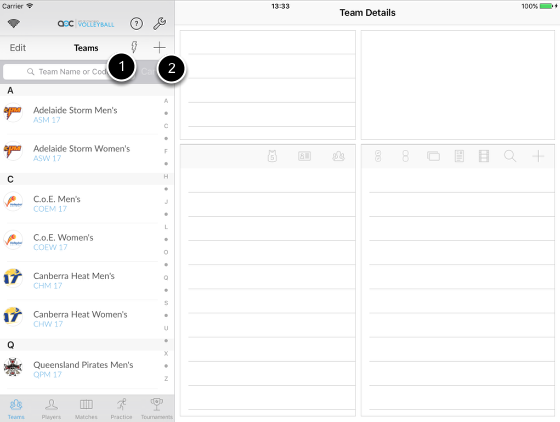560x422 pixels.
Task: Open the help question mark icon
Action: [x=136, y=24]
